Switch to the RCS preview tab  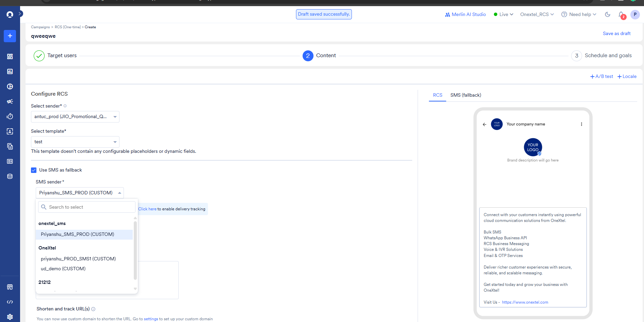(x=438, y=95)
